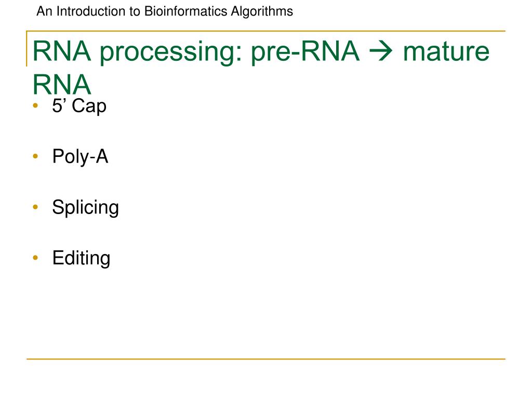Click the gold horizontal line at slide bottom

[266, 358]
